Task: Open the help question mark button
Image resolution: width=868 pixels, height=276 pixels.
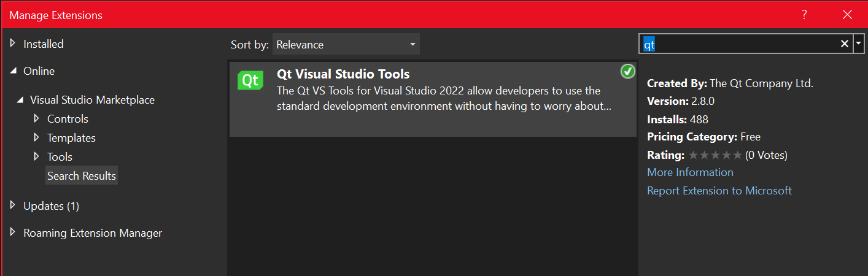Action: pos(804,15)
